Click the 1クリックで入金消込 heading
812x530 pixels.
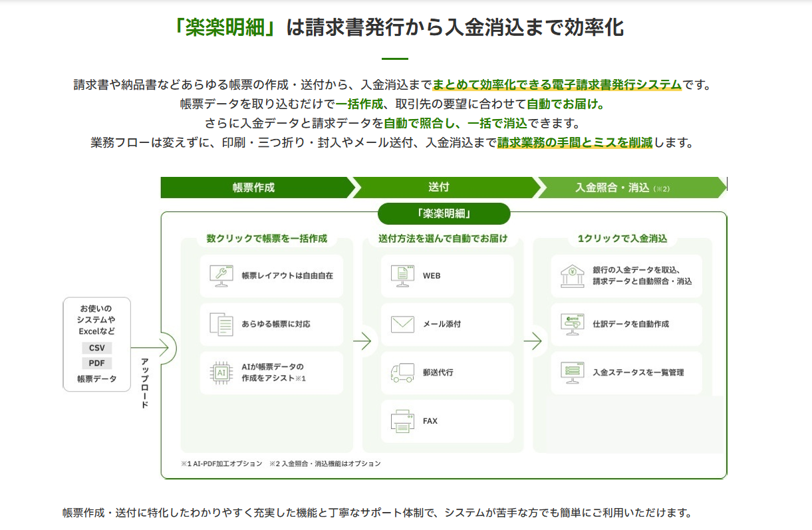tap(622, 239)
